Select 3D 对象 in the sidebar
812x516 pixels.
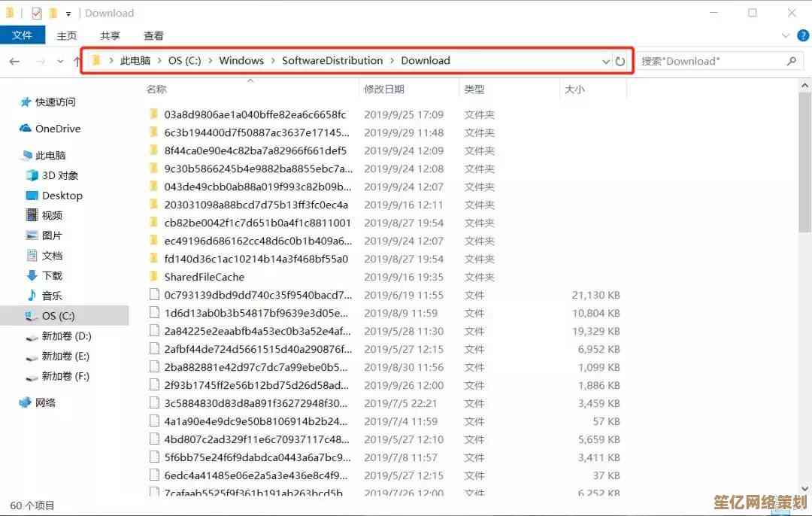coord(59,175)
